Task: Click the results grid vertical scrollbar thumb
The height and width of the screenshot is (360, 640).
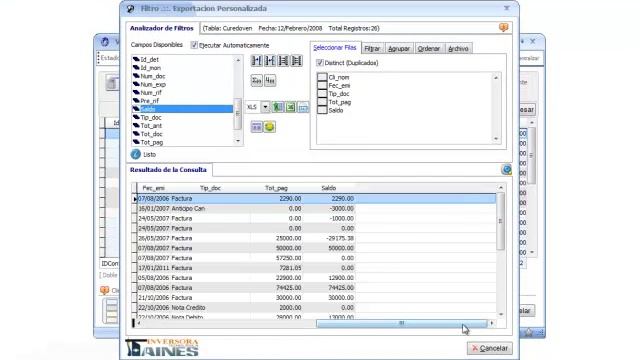Action: [x=500, y=221]
